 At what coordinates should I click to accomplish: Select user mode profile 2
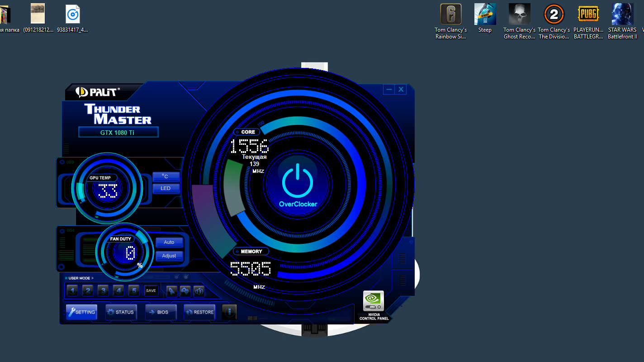(x=88, y=291)
